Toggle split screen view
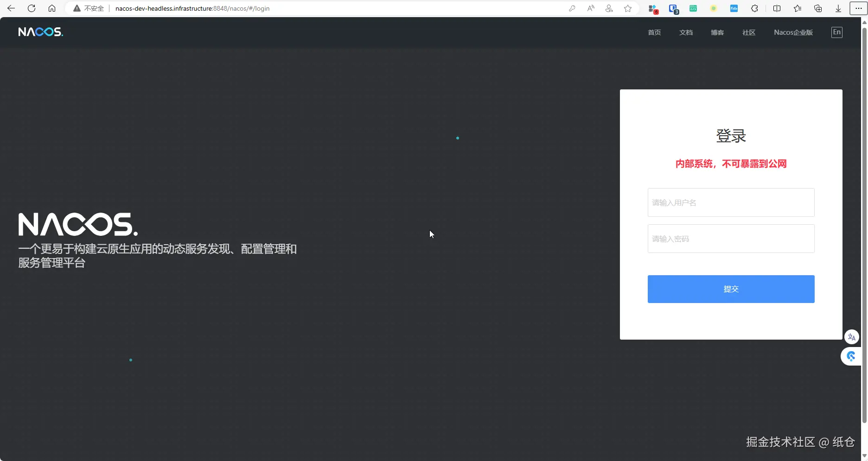This screenshot has width=868, height=461. tap(777, 8)
